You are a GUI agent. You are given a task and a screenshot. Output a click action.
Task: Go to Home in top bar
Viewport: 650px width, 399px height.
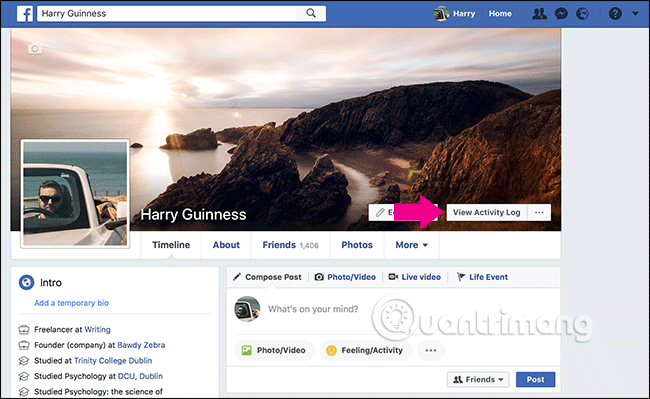tap(500, 14)
